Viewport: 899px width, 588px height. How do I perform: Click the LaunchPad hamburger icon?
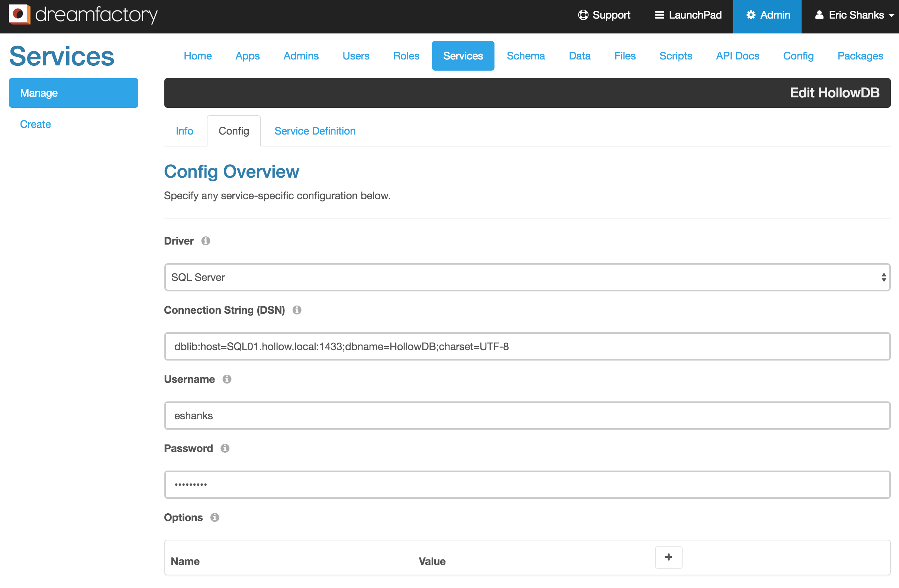(659, 15)
